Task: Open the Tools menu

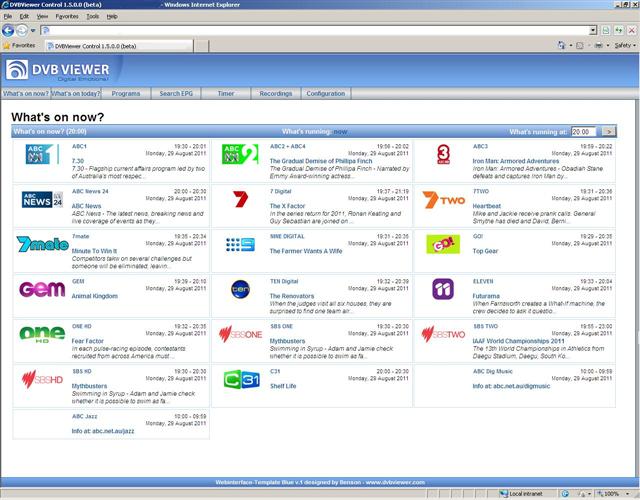Action: click(93, 16)
